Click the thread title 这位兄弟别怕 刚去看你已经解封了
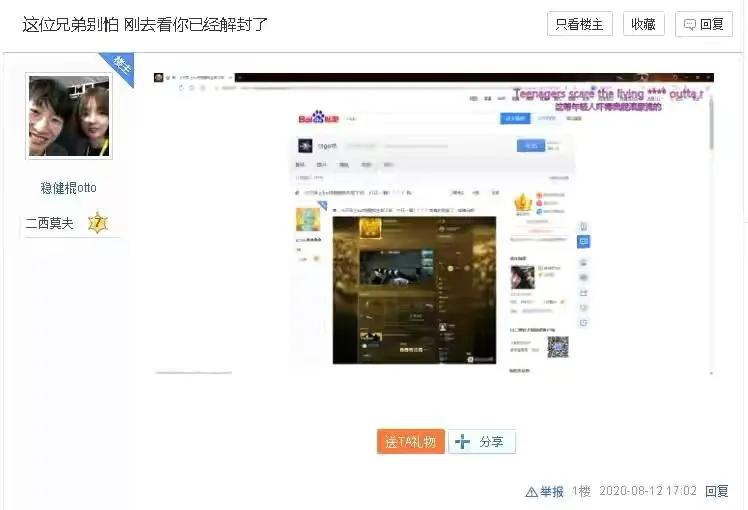 tap(145, 24)
